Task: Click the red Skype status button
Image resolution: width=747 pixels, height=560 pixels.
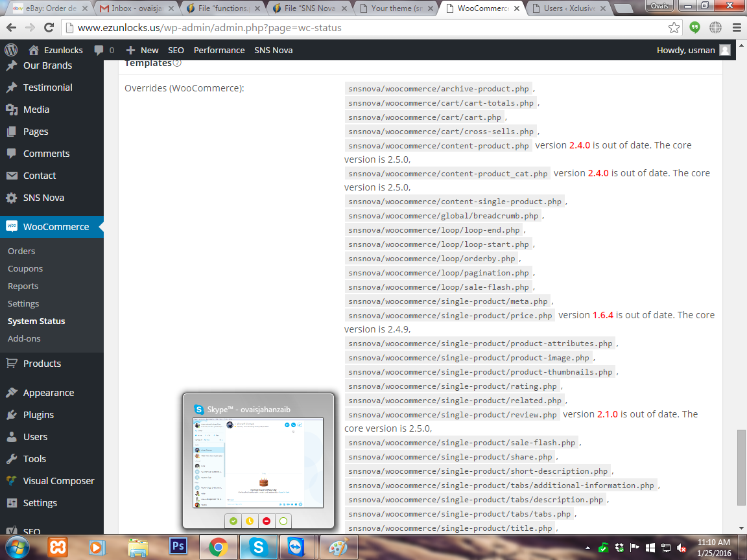Action: [x=267, y=520]
